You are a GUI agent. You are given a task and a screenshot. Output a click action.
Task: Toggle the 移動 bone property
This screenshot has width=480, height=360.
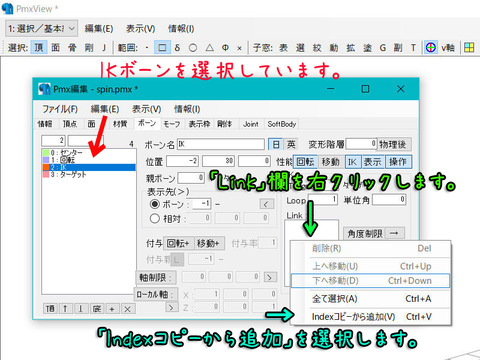coord(331,162)
